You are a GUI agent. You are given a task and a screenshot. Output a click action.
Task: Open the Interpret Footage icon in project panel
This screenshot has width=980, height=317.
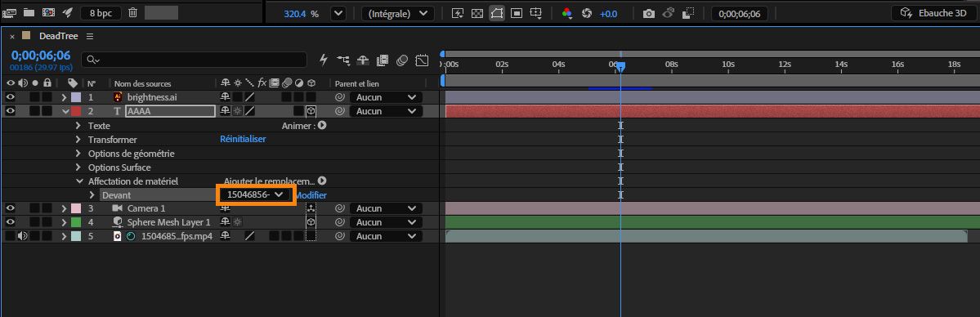point(8,12)
